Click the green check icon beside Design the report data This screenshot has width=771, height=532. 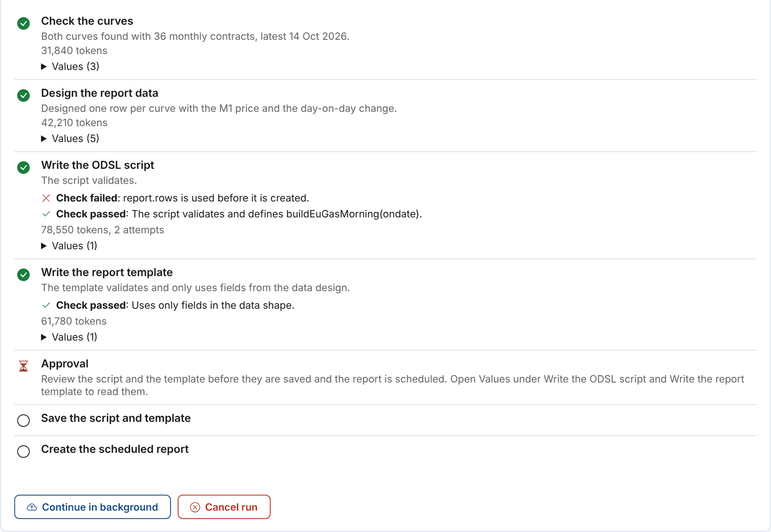point(24,95)
